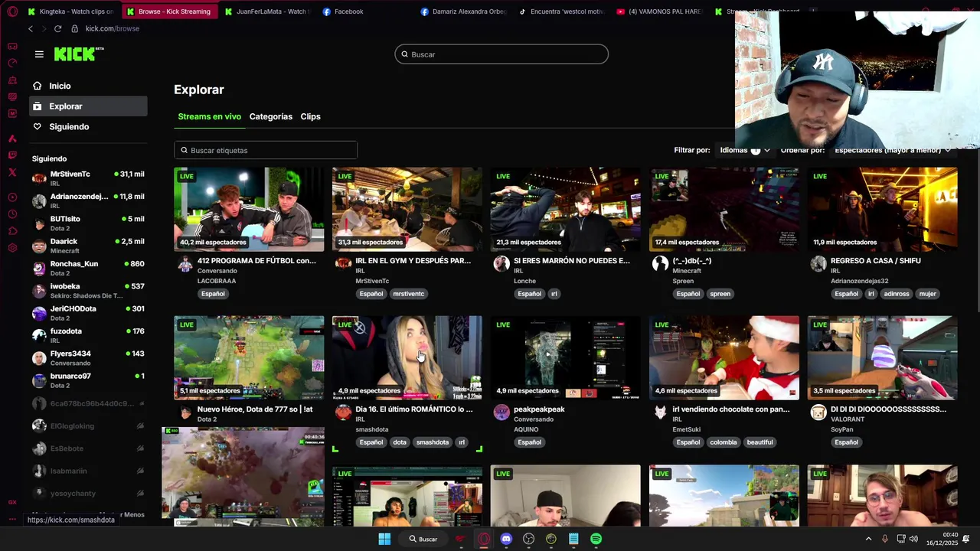The height and width of the screenshot is (551, 980).
Task: Open Windows Start menu
Action: (x=384, y=539)
